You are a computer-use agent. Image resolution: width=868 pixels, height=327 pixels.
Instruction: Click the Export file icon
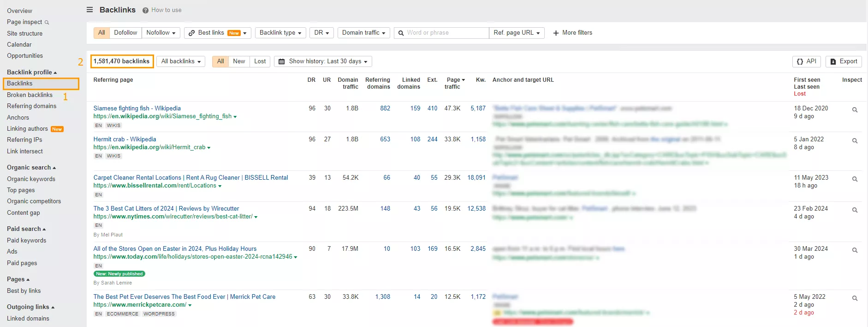pos(833,61)
